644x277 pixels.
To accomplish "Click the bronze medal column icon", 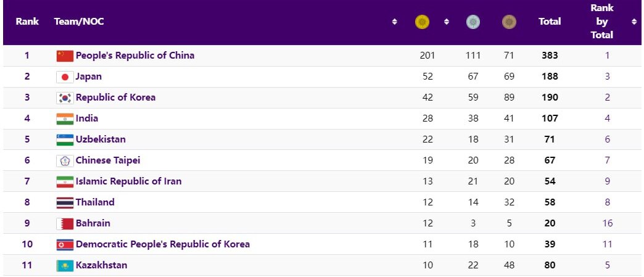I will (x=509, y=22).
